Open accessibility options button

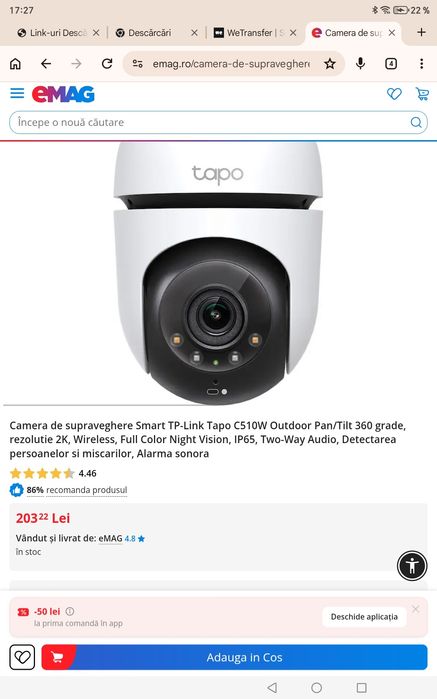point(412,565)
